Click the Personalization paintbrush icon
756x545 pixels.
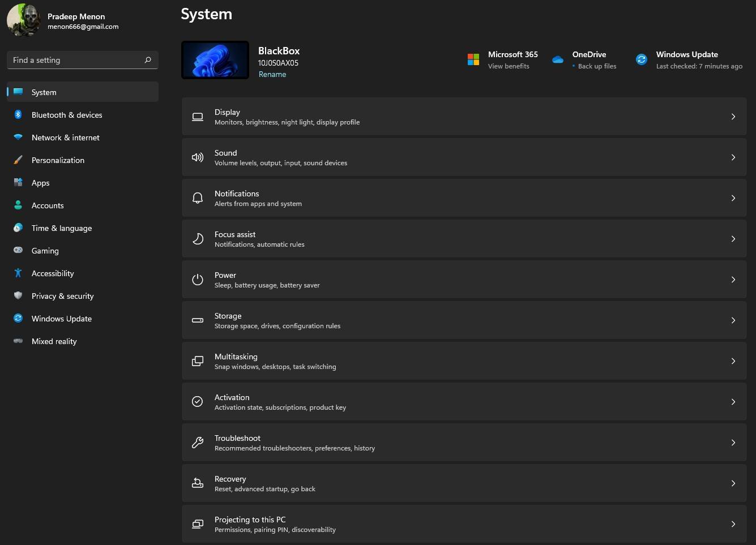(18, 160)
